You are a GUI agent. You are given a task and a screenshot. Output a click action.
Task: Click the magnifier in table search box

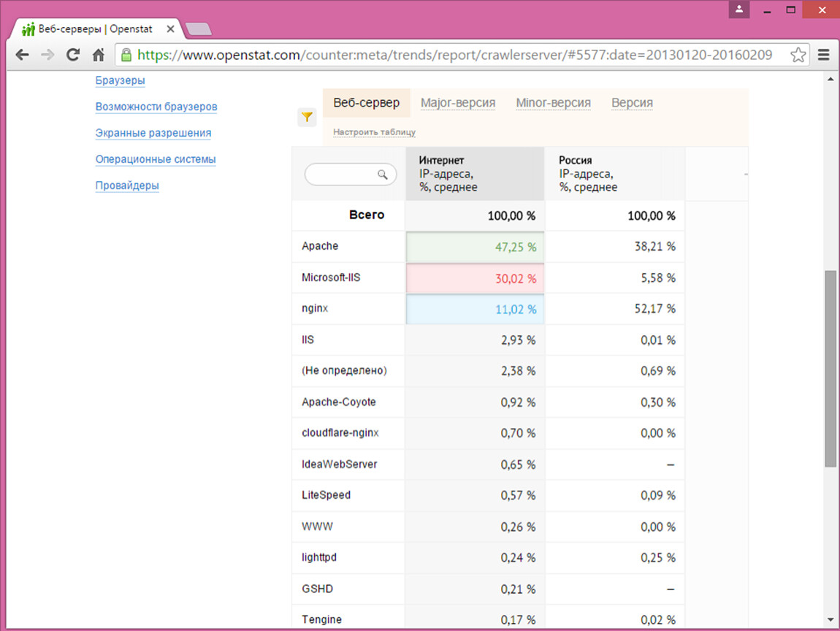click(x=382, y=175)
